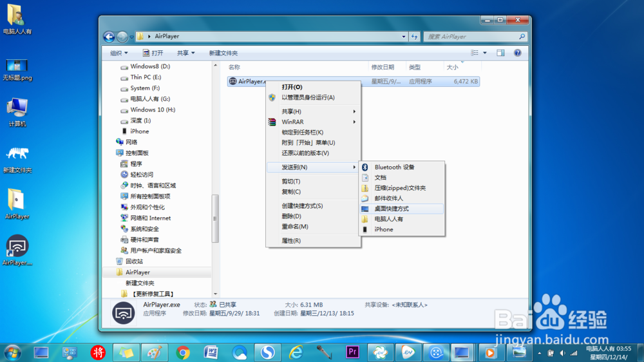This screenshot has height=362, width=644.
Task: Click the navigation pane scroll-up arrow
Action: [x=215, y=65]
